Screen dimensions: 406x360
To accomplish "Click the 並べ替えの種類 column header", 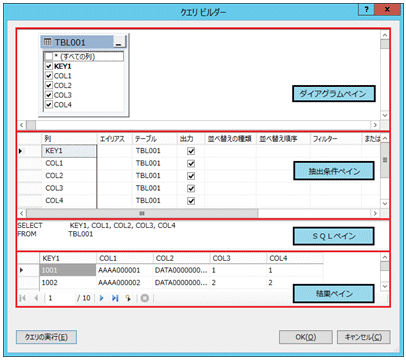I will [x=230, y=139].
